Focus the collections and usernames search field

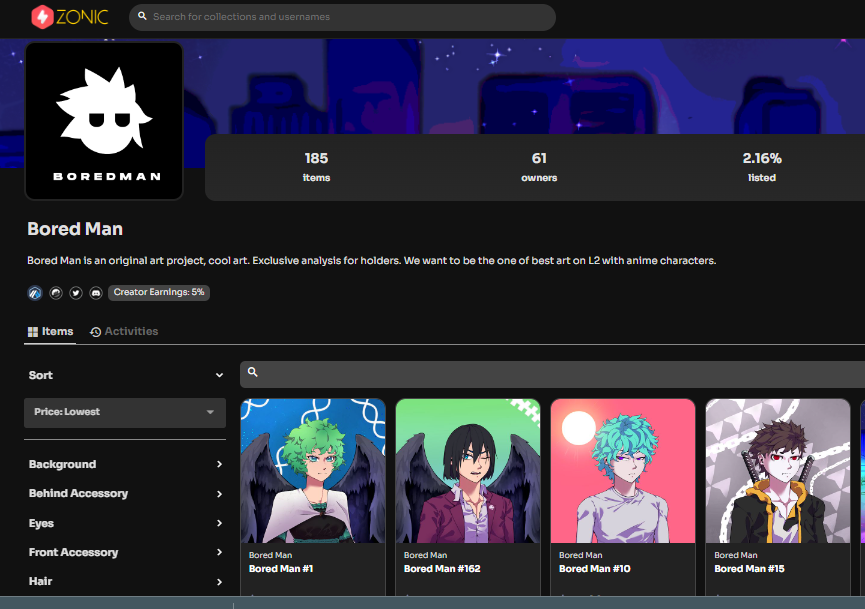pyautogui.click(x=342, y=17)
